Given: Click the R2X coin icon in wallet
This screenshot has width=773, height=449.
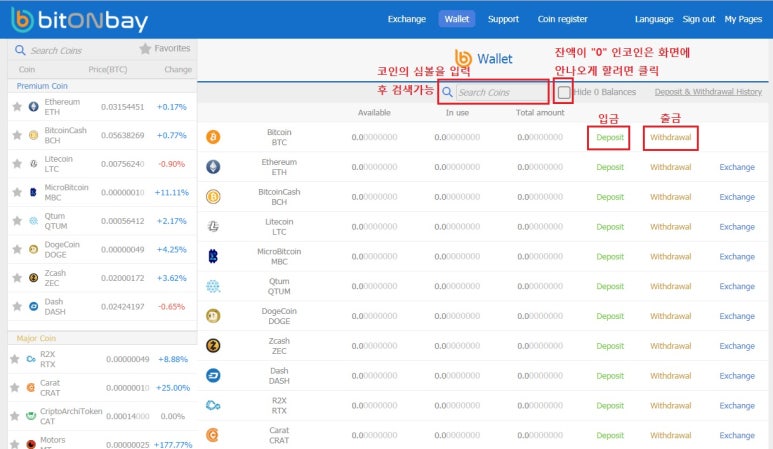Looking at the screenshot, I should tap(213, 405).
